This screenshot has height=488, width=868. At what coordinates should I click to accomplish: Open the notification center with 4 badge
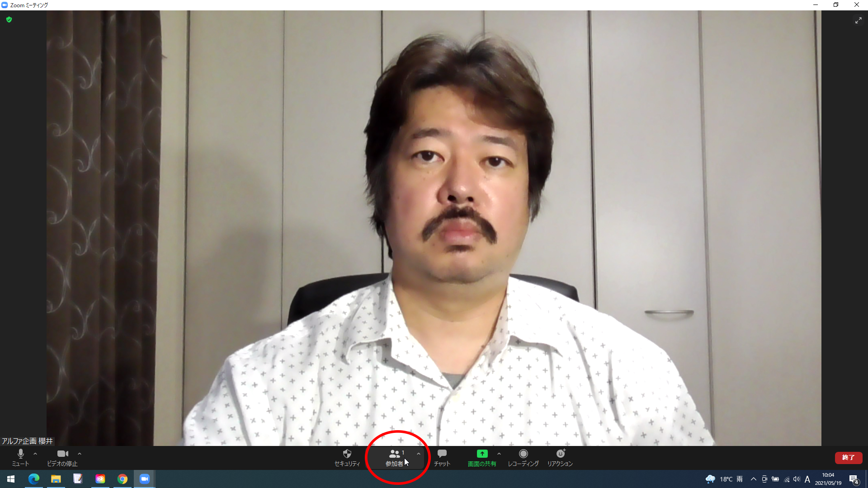click(854, 479)
